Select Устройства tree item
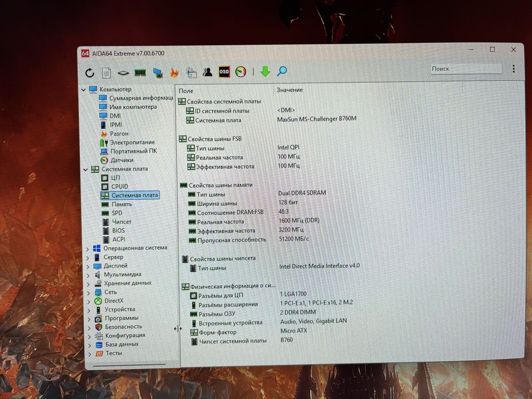The width and height of the screenshot is (532, 399). tap(115, 310)
